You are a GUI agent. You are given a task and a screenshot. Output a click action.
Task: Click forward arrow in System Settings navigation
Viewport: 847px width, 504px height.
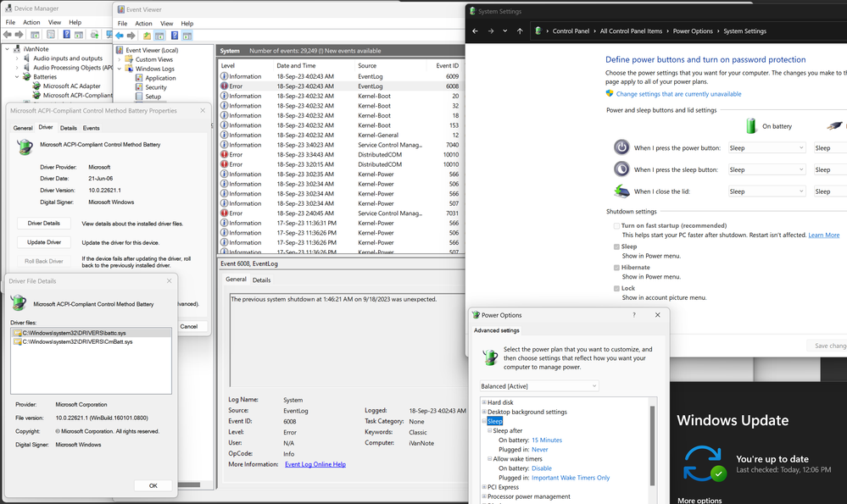point(491,31)
